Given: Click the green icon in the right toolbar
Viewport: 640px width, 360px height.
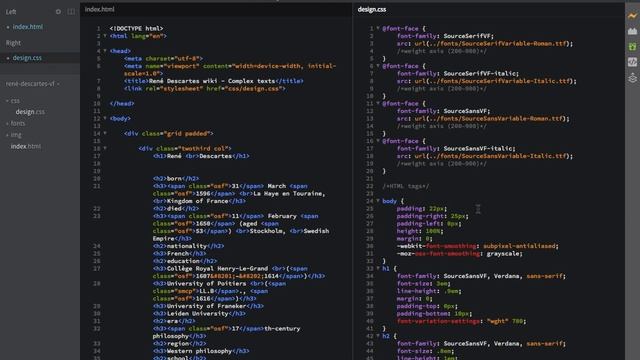Looking at the screenshot, I should (632, 47).
